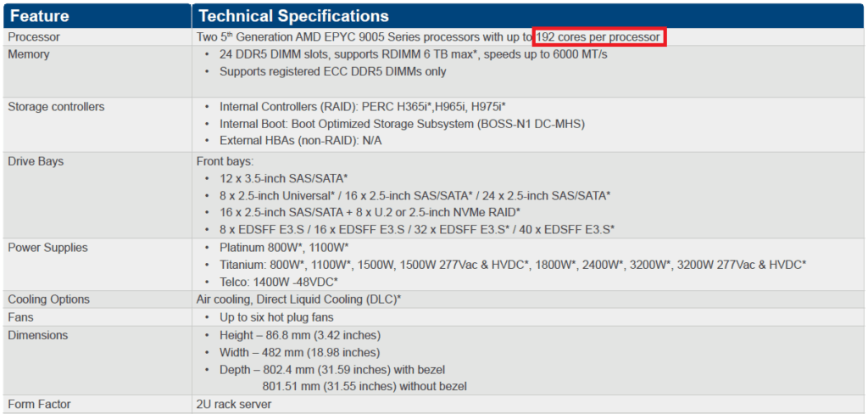Screen dimensions: 868x414
Task: Select the "Fans" feature cell
Action: [97, 317]
